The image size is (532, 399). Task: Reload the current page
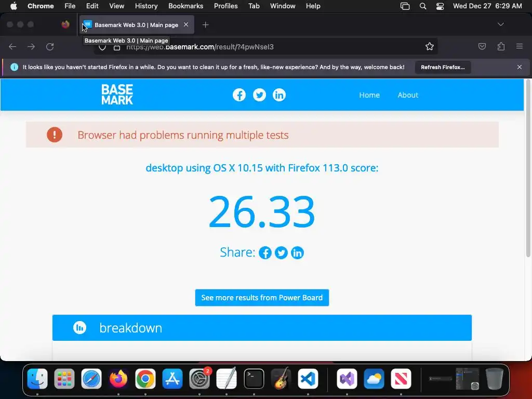click(x=50, y=46)
